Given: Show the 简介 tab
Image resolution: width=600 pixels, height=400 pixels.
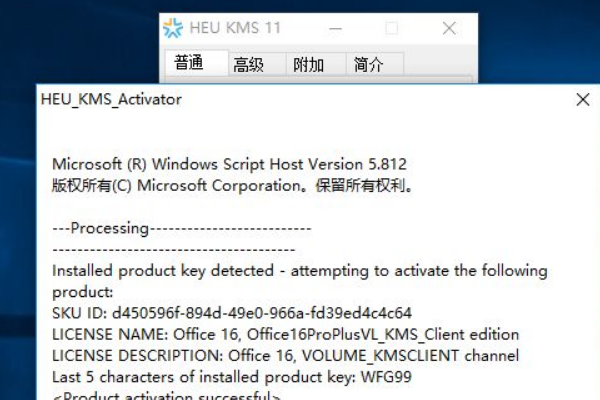Looking at the screenshot, I should (x=368, y=65).
